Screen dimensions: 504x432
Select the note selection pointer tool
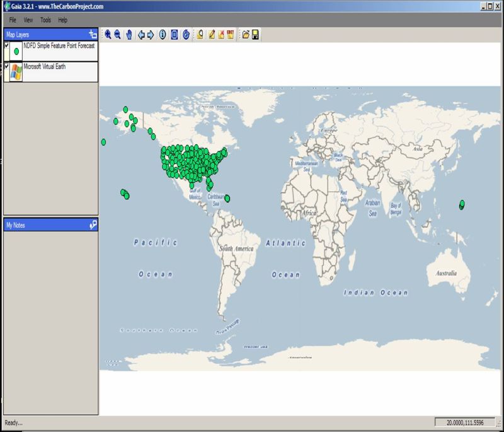pyautogui.click(x=200, y=35)
